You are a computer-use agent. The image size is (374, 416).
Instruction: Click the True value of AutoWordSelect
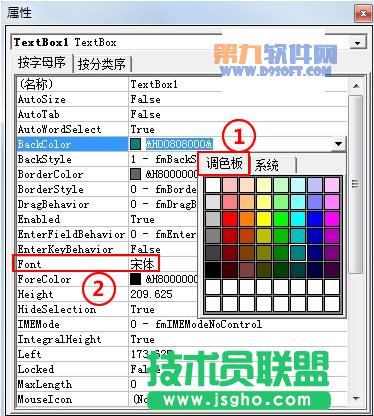[x=142, y=129]
